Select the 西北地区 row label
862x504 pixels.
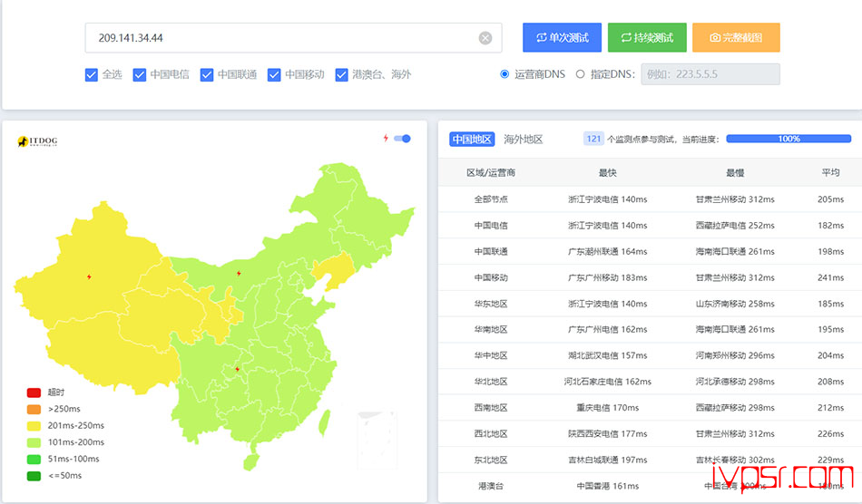tap(491, 433)
